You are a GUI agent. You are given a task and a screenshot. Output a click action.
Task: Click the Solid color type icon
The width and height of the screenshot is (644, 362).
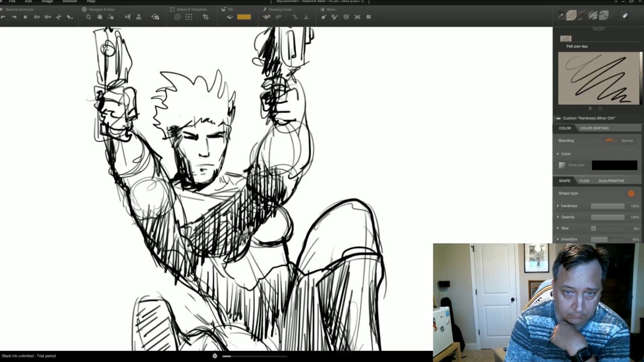point(562,165)
